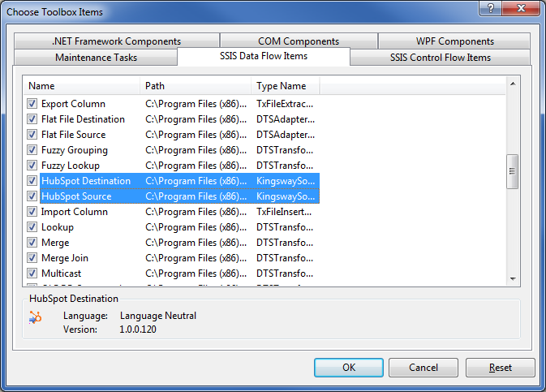Toggle the Fuzzy Grouping checkbox
Viewport: 546px width, 392px height.
tap(32, 150)
